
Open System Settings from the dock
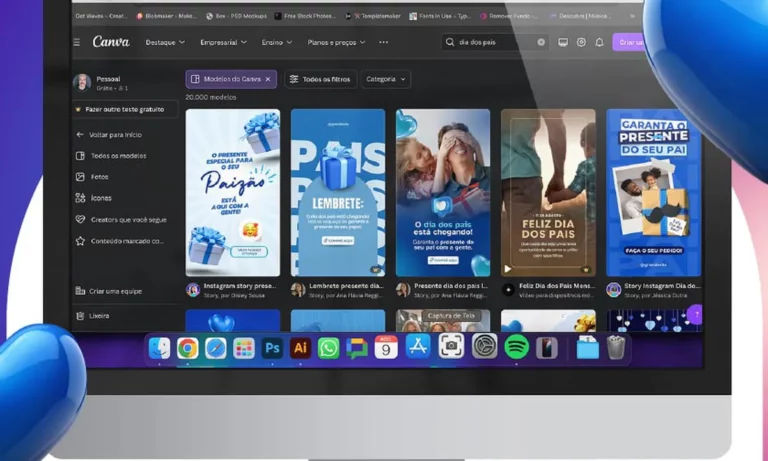484,346
